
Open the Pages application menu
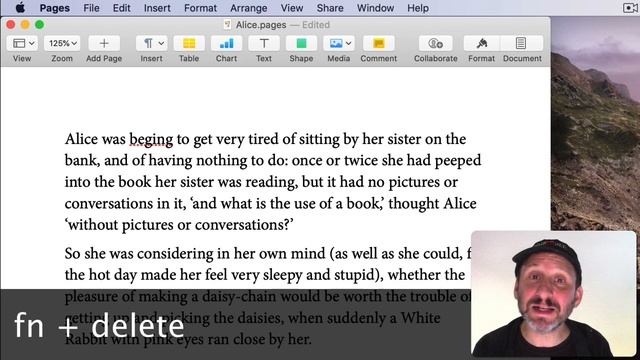pos(55,8)
